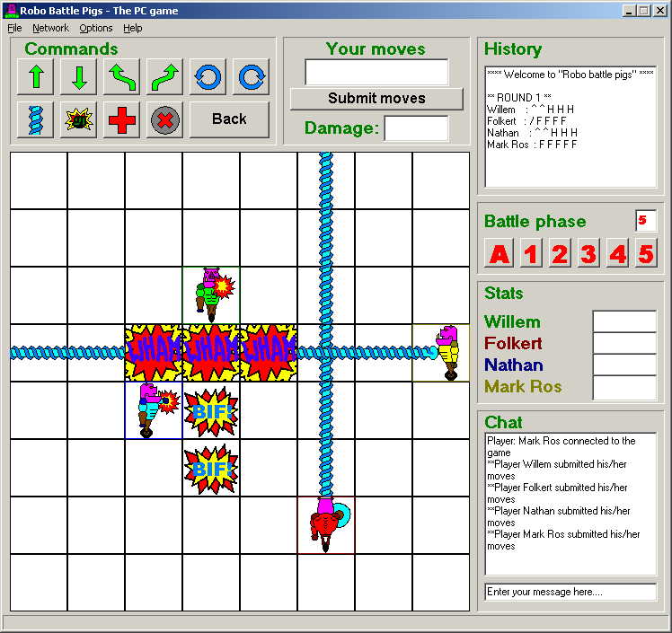Click the Robo Battle Pigs title bar icon
The height and width of the screenshot is (633, 672).
12,10
